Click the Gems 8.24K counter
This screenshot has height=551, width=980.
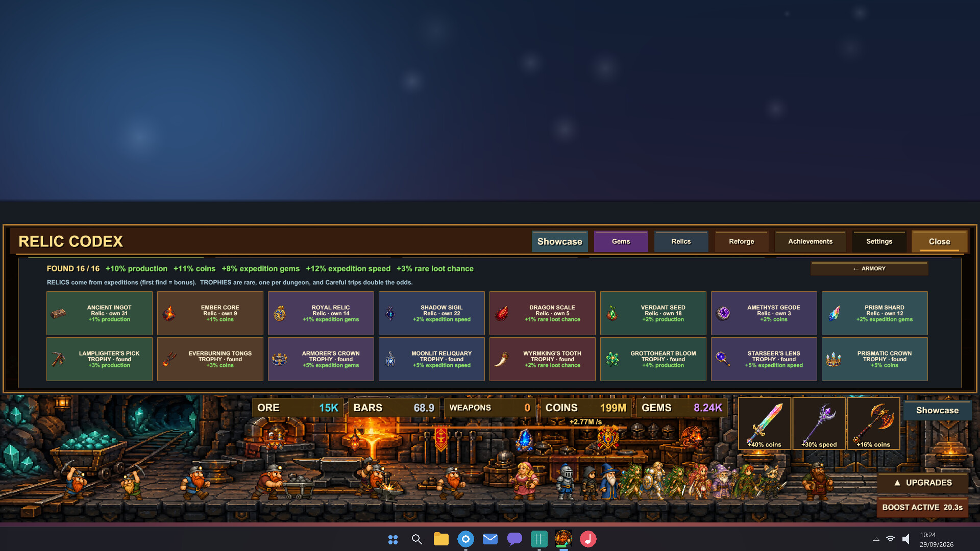pos(681,408)
